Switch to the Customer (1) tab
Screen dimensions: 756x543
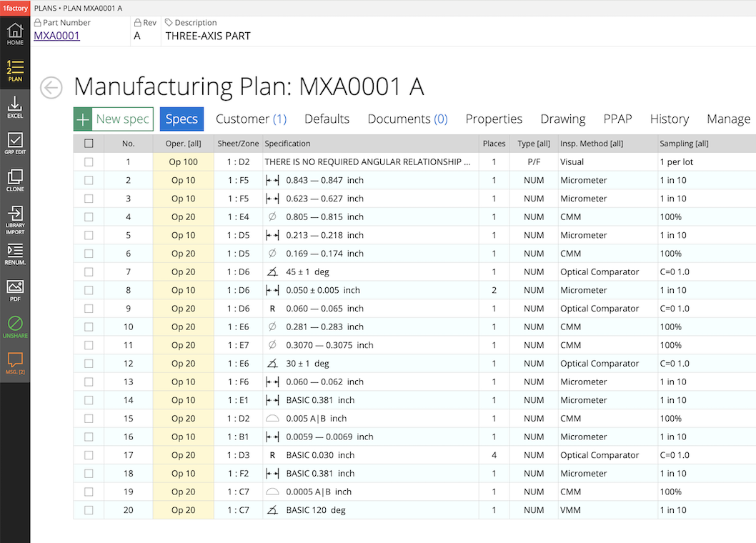point(251,119)
